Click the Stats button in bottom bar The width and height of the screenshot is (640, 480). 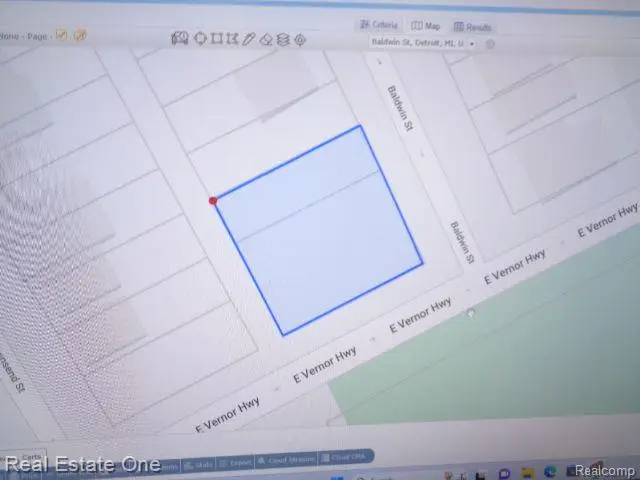198,465
